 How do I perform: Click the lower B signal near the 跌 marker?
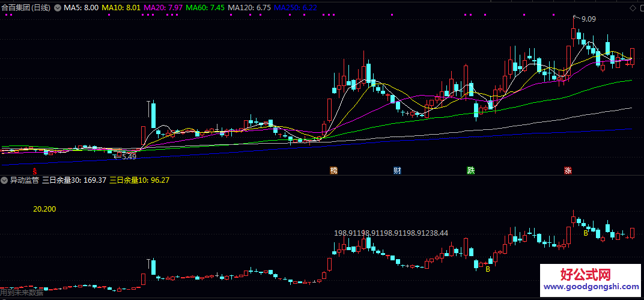pyautogui.click(x=488, y=269)
